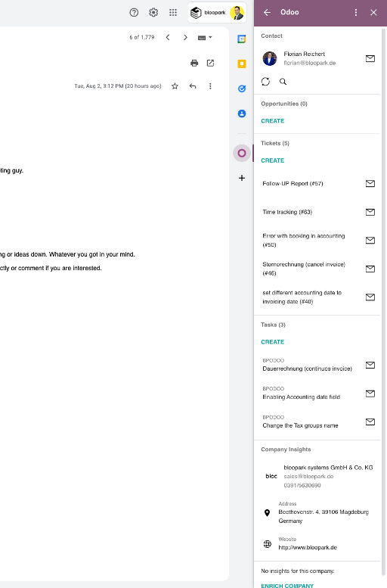Image resolution: width=387 pixels, height=588 pixels.
Task: Open Google Contacts side panel icon
Action: click(242, 114)
